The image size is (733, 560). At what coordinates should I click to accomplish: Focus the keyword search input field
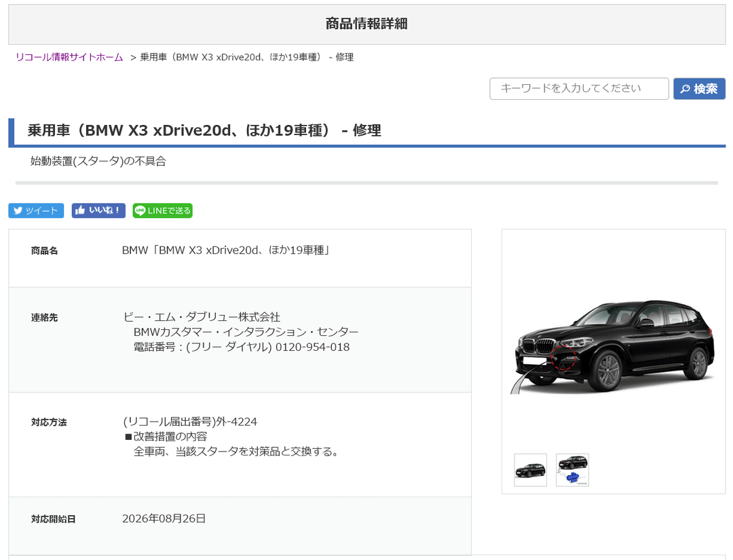579,88
